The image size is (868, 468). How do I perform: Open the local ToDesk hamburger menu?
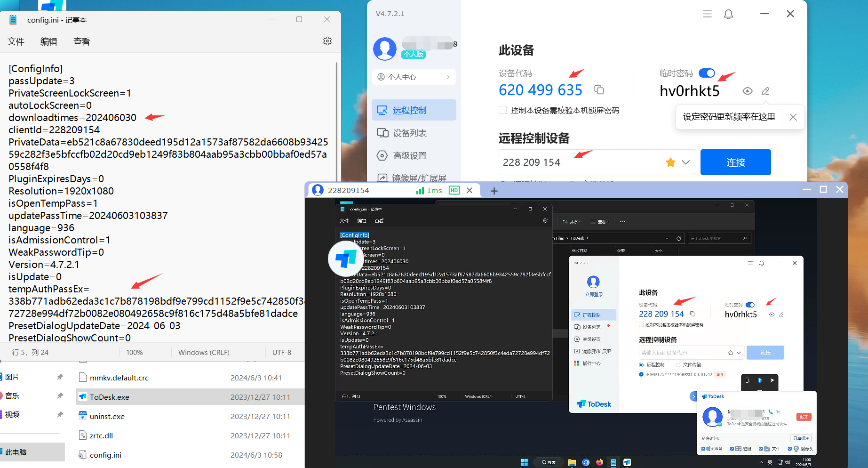click(x=707, y=14)
